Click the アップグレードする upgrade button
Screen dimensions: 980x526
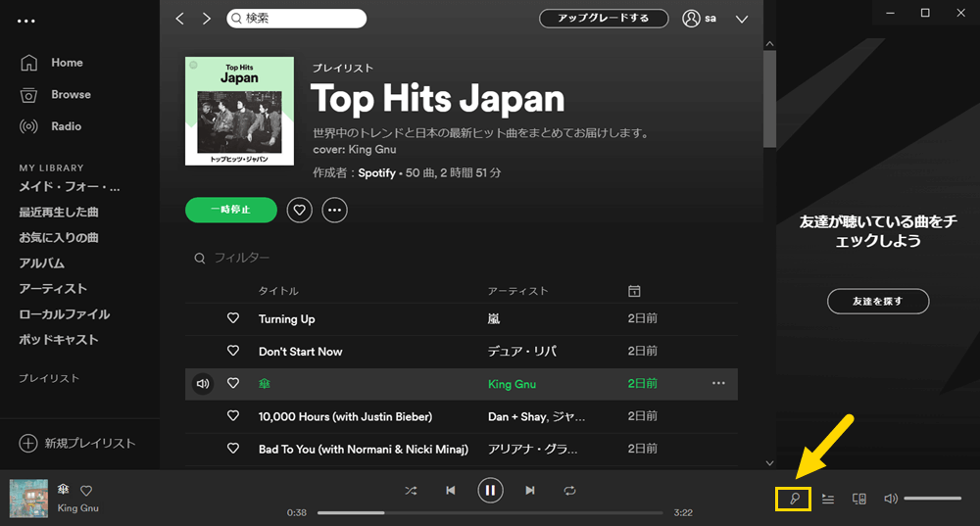604,18
